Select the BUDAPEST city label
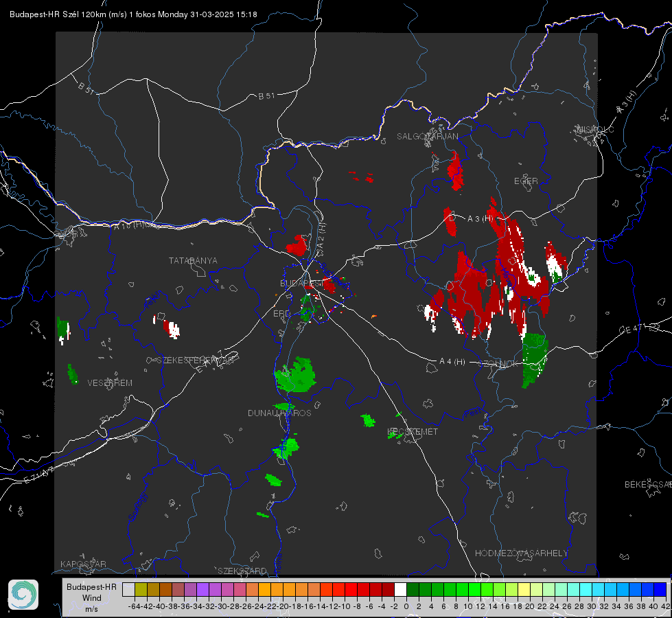Image resolution: width=672 pixels, height=618 pixels. (301, 283)
